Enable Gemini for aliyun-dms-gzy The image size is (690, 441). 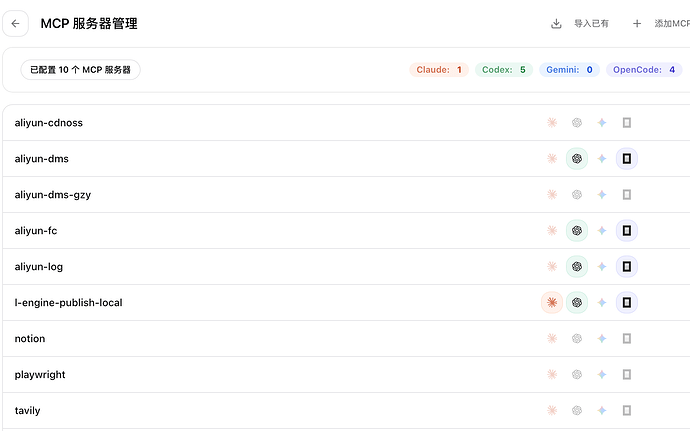[602, 195]
